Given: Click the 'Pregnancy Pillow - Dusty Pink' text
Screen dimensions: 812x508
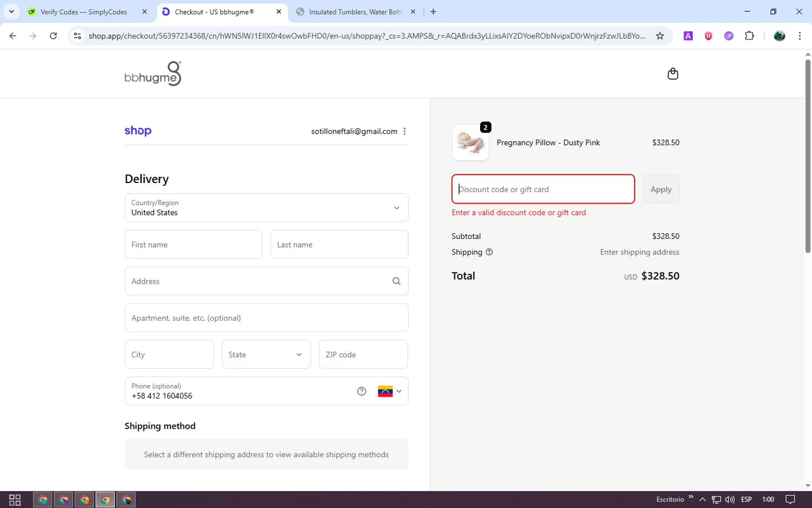Looking at the screenshot, I should (x=548, y=142).
